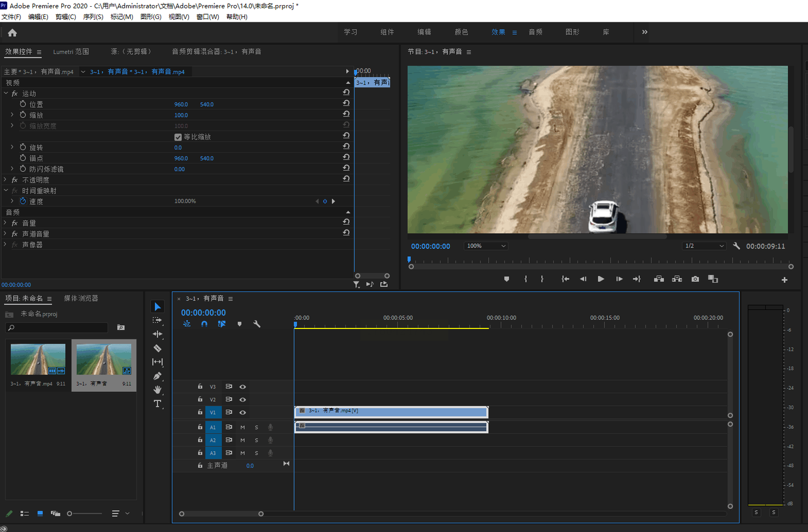Screen dimensions: 808x532
Task: Select the Hand tool
Action: tap(158, 390)
